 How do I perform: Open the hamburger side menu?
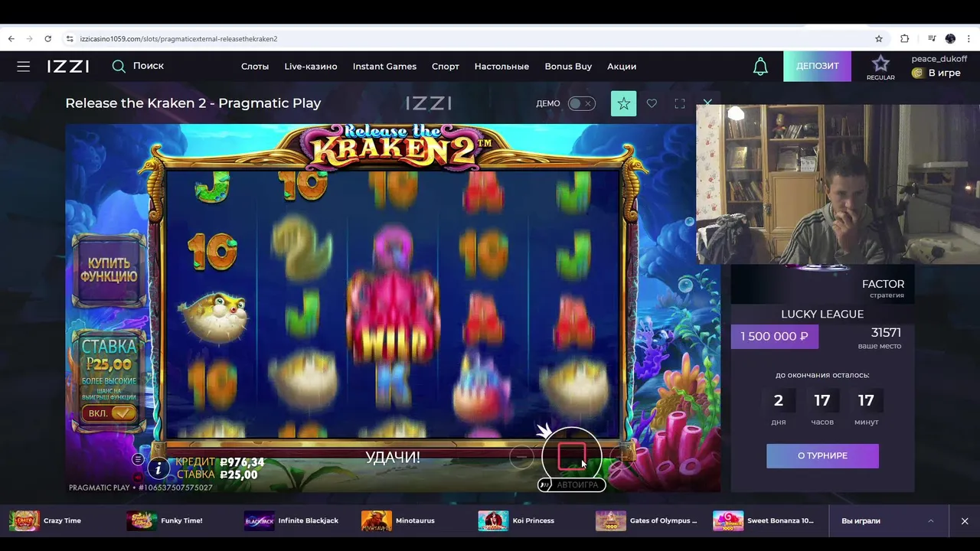coord(24,67)
